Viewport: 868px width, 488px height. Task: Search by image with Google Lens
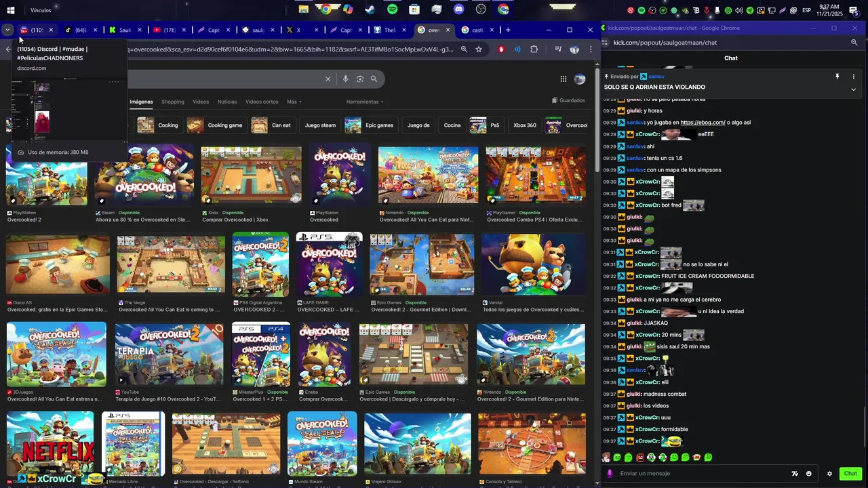(x=359, y=79)
